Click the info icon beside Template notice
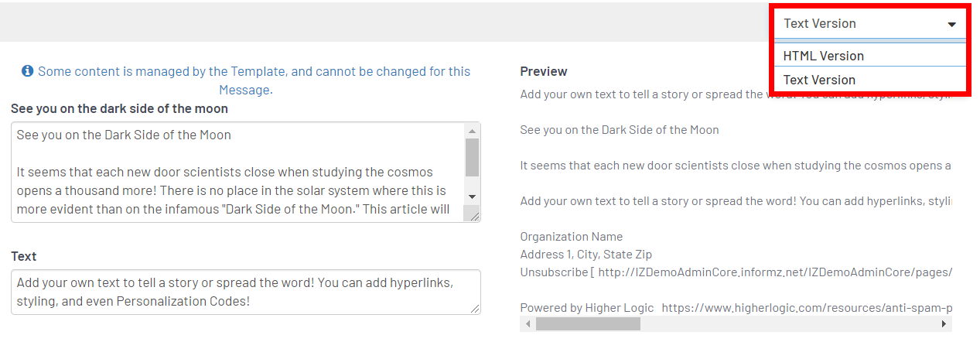Screen dimensions: 980x342 coord(28,71)
